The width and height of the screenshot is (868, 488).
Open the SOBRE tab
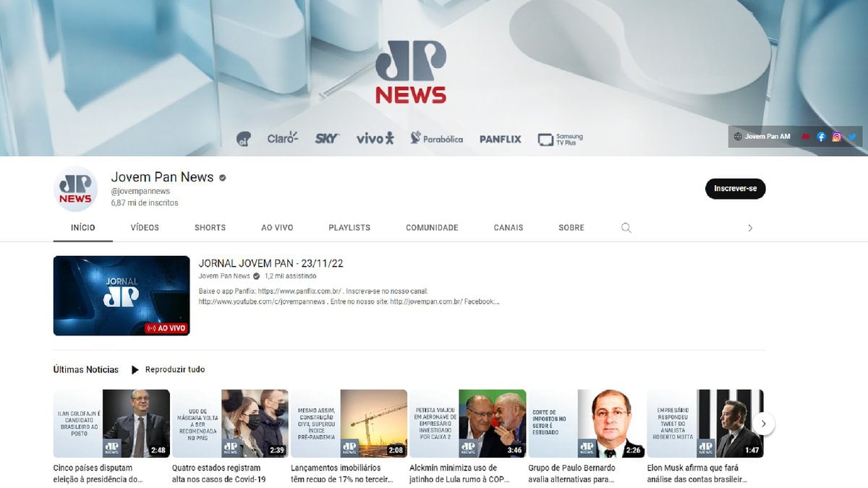[x=571, y=228]
